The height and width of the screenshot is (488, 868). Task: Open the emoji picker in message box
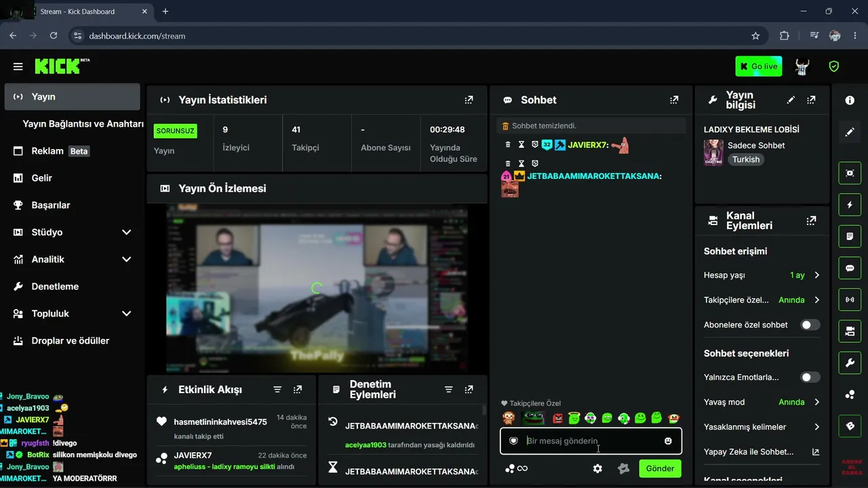click(x=668, y=441)
